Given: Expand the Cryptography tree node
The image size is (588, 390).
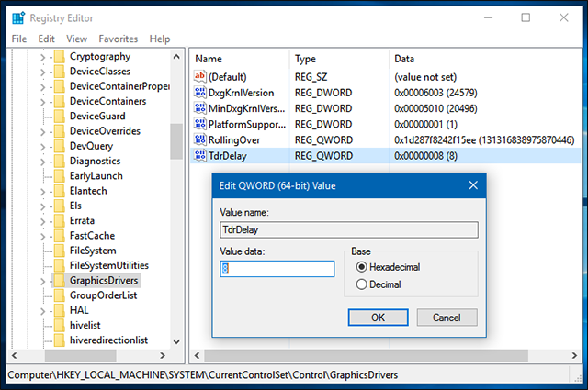Looking at the screenshot, I should tap(42, 57).
